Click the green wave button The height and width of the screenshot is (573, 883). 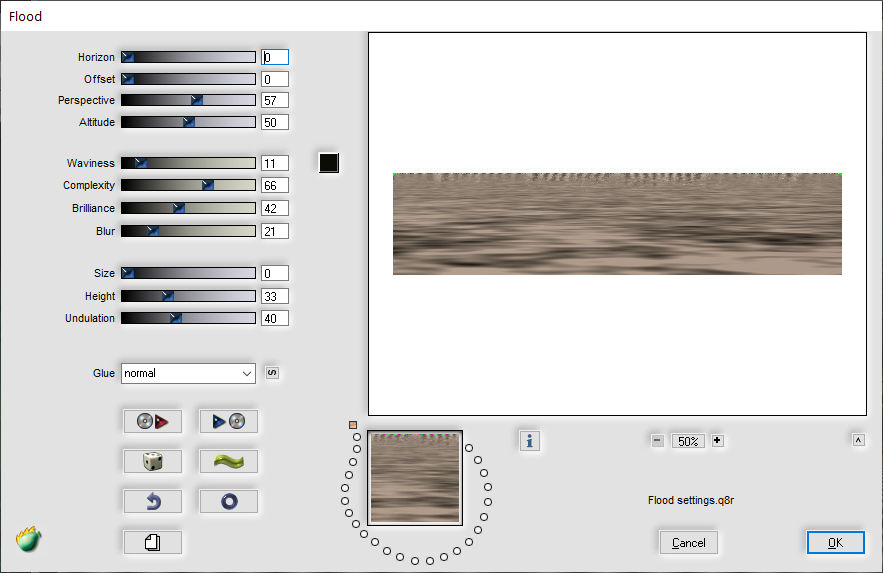click(x=229, y=462)
